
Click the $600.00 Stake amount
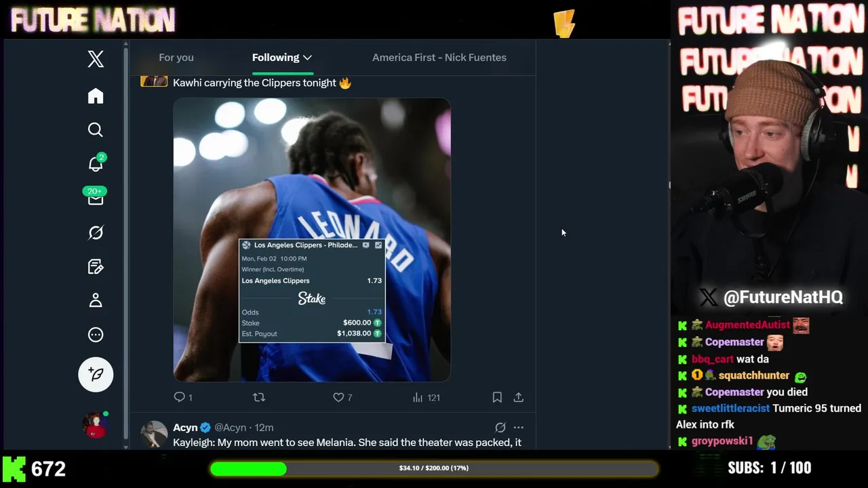(x=357, y=323)
